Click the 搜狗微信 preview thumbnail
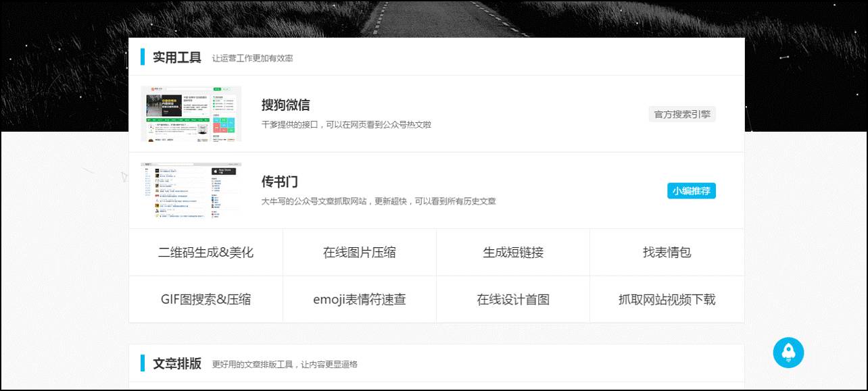This screenshot has height=391, width=868. point(191,113)
